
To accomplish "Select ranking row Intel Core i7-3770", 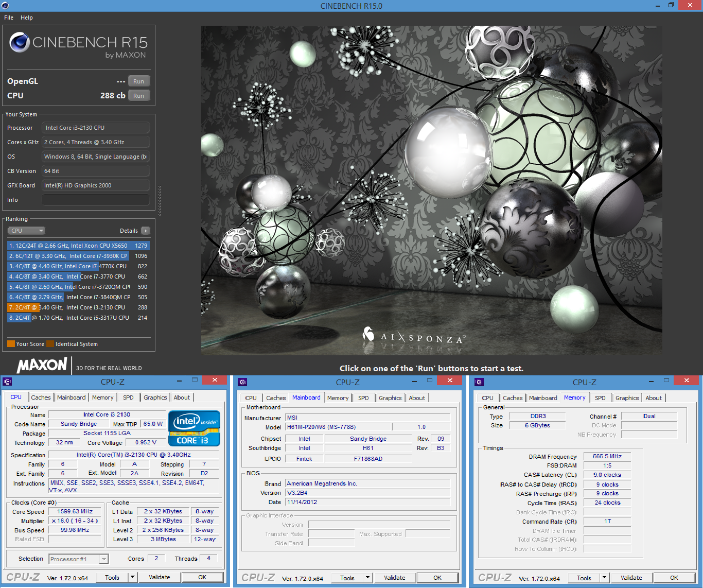I will (x=78, y=276).
